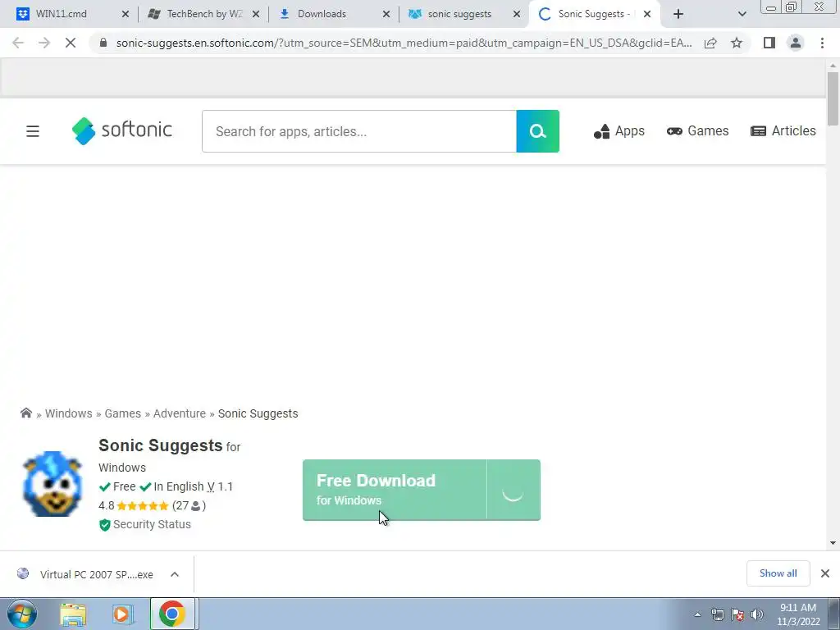The image size is (840, 630).
Task: Close the WIN11.cmd tab
Action: pyautogui.click(x=126, y=14)
